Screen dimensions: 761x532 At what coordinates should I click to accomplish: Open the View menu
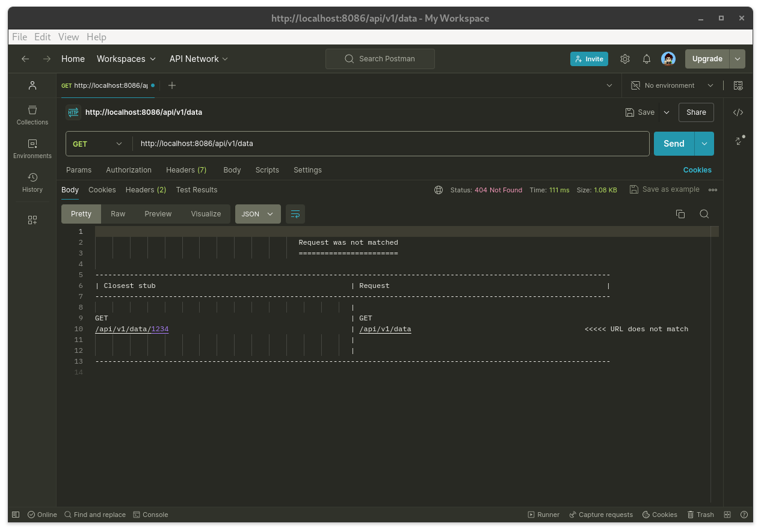(x=69, y=37)
